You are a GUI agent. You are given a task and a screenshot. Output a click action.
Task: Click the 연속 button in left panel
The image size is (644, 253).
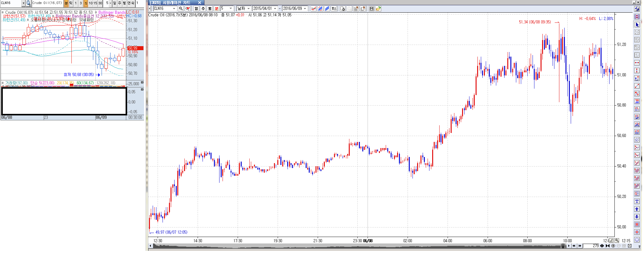coord(131,3)
